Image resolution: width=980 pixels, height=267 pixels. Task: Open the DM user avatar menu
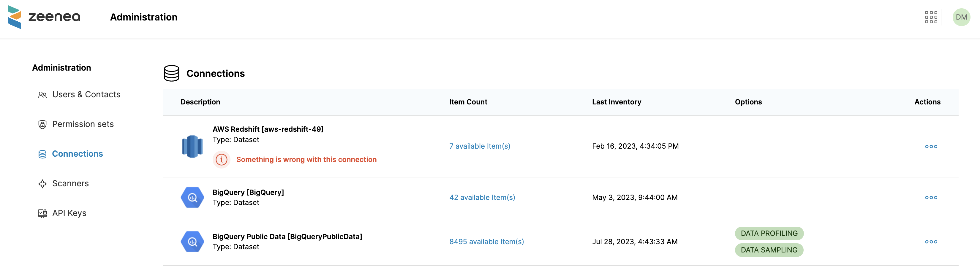[961, 17]
